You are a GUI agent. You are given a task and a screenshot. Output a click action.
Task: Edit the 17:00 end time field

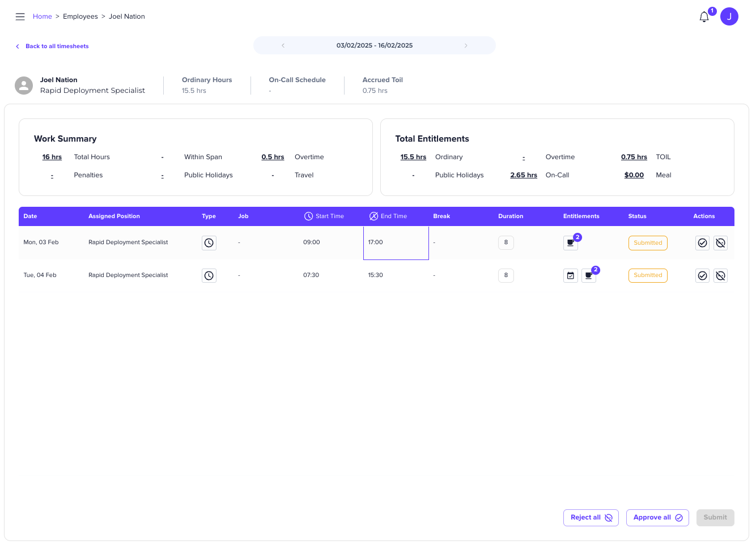[x=396, y=242]
